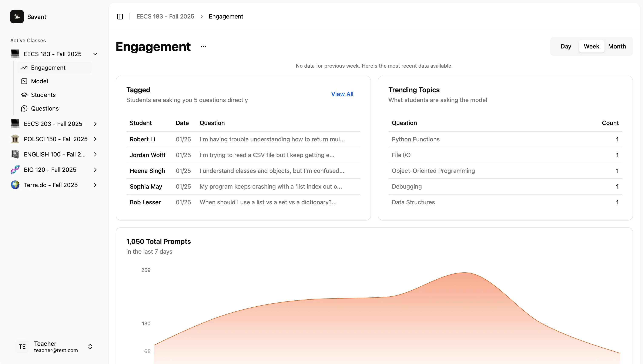Click the Count column header
The image size is (643, 364).
610,123
